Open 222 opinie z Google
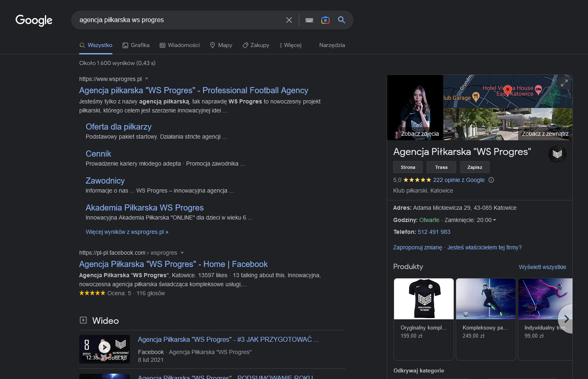588x379 pixels. [x=459, y=180]
